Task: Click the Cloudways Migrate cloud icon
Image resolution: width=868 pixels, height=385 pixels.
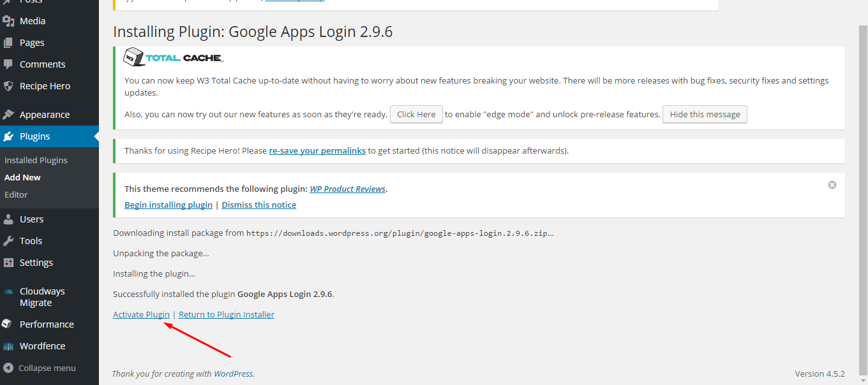Action: tap(8, 291)
